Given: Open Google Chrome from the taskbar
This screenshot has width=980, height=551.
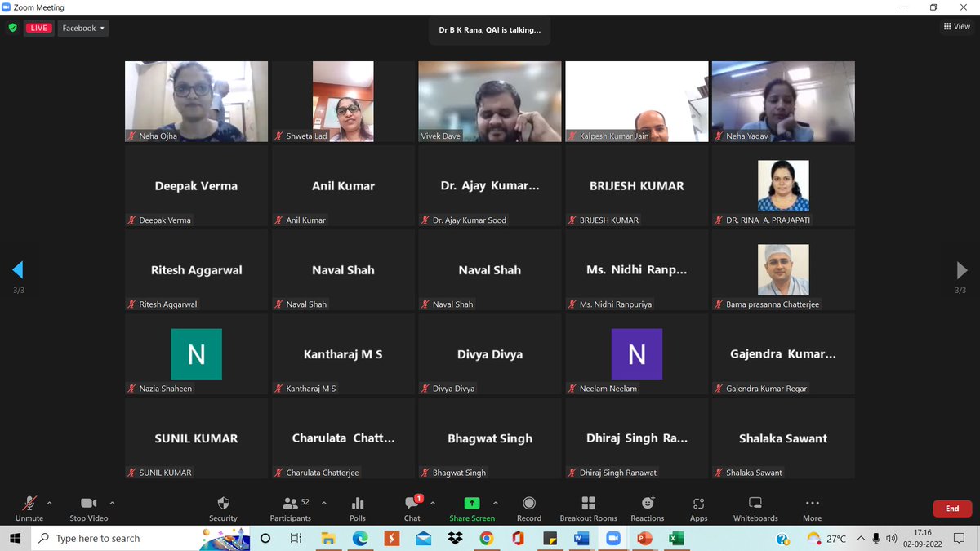Looking at the screenshot, I should point(487,539).
